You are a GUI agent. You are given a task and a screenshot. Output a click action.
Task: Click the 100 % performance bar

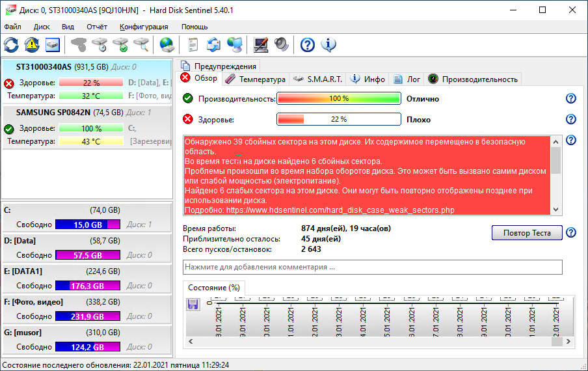pyautogui.click(x=339, y=98)
